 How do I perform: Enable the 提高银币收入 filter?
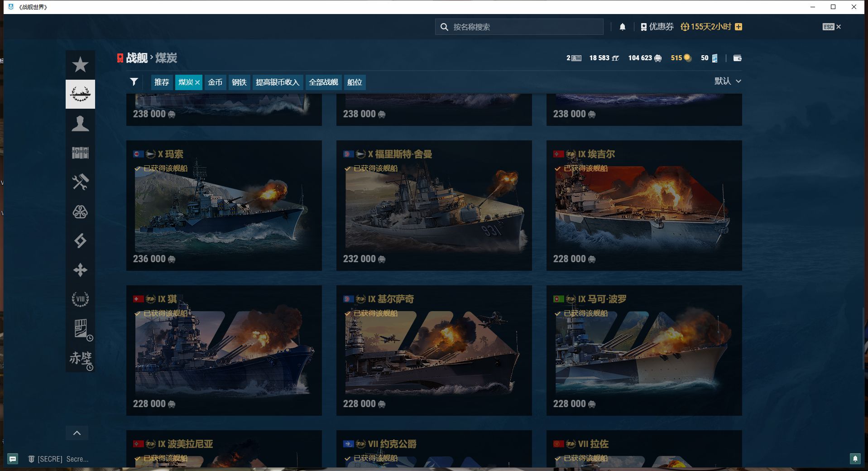tap(278, 82)
